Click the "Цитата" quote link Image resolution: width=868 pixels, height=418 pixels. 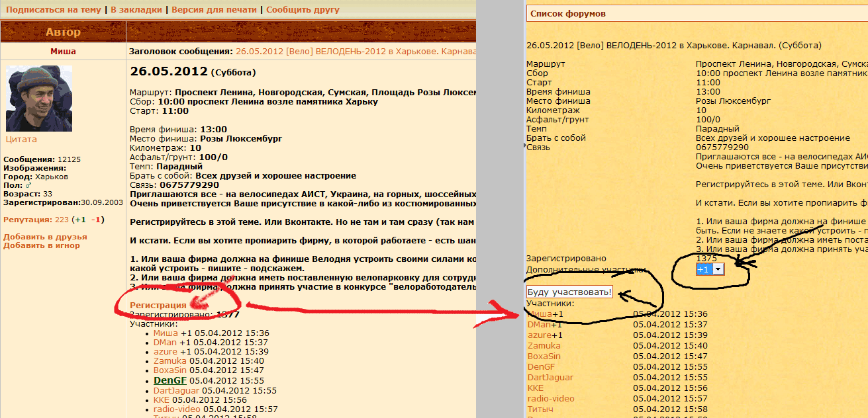point(21,140)
